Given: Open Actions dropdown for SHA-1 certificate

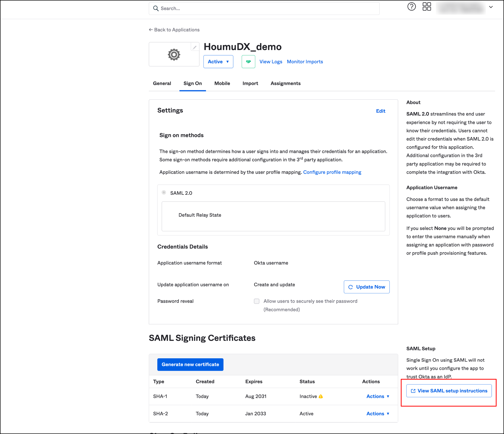Looking at the screenshot, I should click(378, 397).
